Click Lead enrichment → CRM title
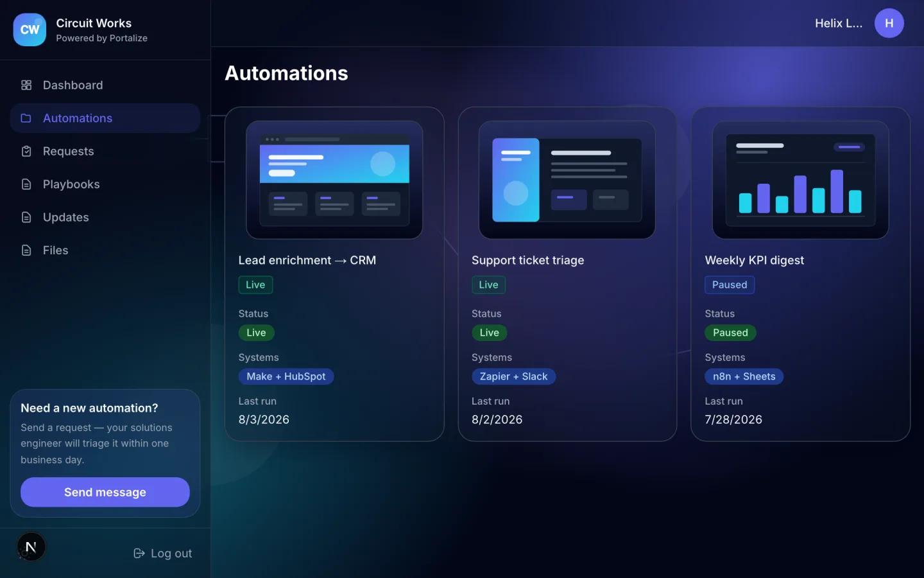This screenshot has width=924, height=578. [307, 260]
